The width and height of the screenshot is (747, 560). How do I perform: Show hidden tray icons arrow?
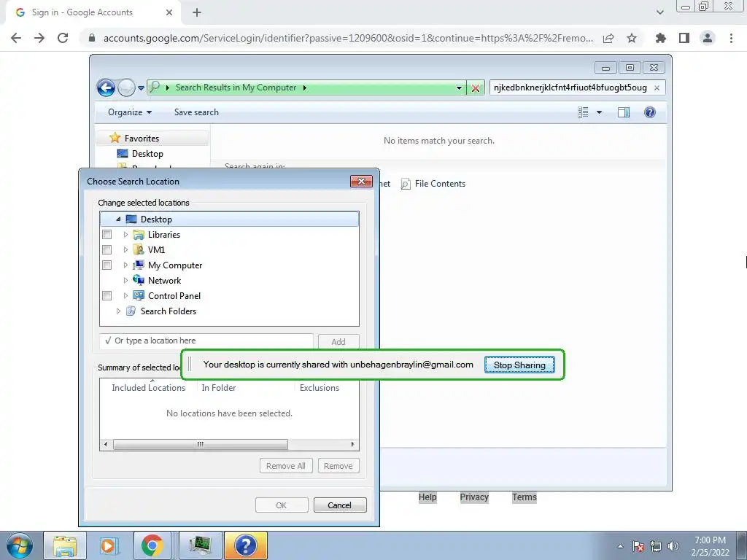click(620, 546)
